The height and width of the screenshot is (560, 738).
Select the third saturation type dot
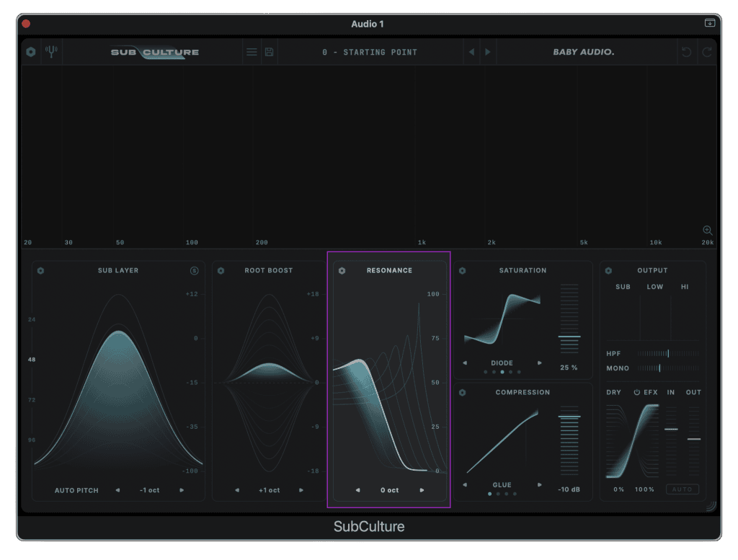click(502, 372)
